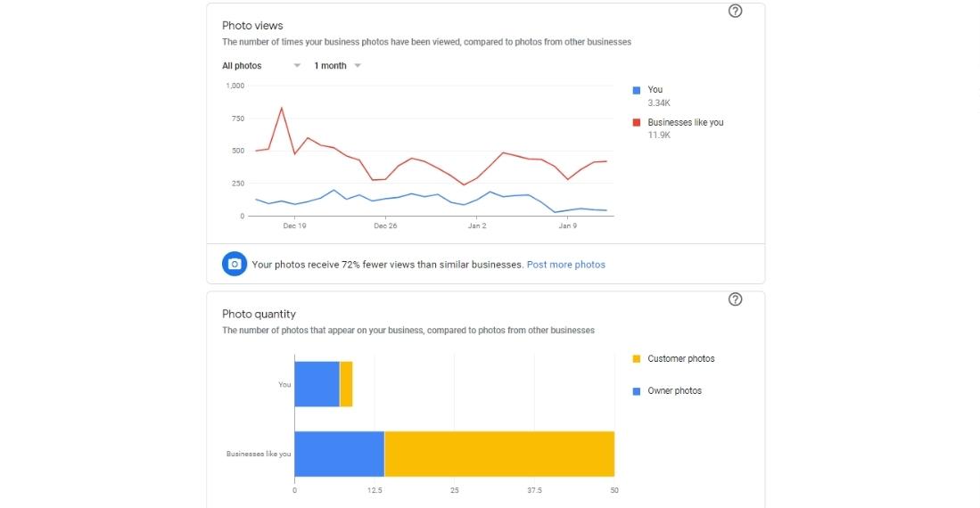
Task: Click the red Businesses like you swatch
Action: (636, 122)
